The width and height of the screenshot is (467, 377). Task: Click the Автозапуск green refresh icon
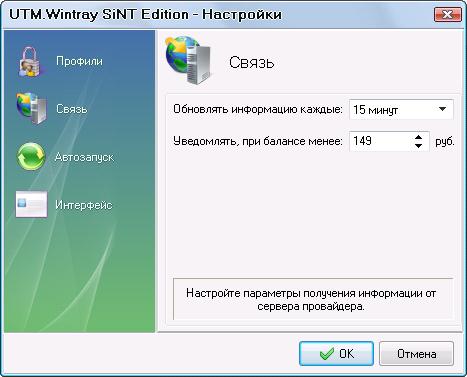[31, 156]
